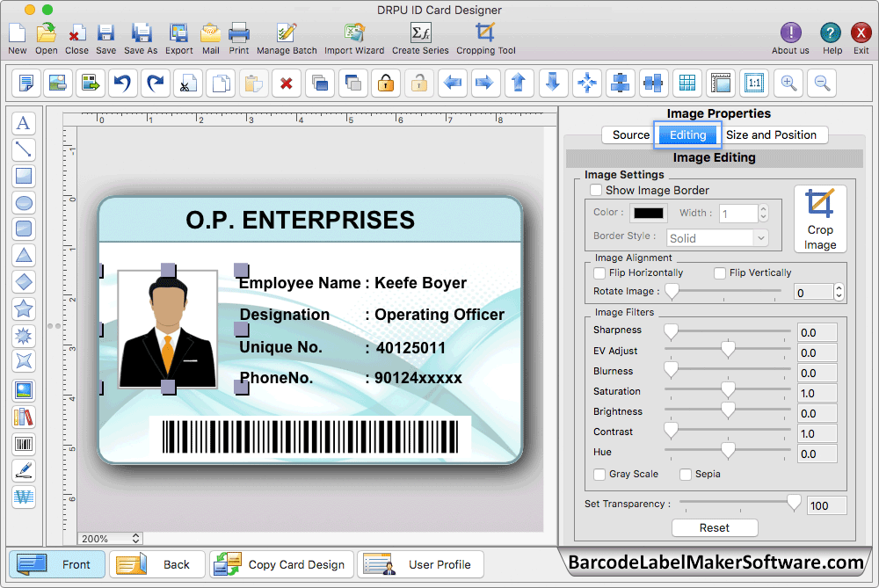
Task: Click the Brightness slider handle
Action: coord(728,410)
